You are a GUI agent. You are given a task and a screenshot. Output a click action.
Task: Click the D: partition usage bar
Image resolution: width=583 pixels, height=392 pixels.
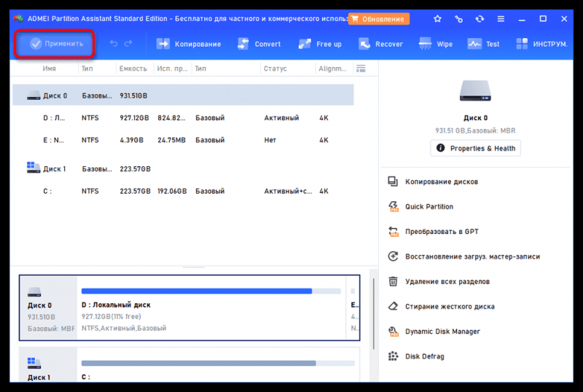click(x=211, y=291)
